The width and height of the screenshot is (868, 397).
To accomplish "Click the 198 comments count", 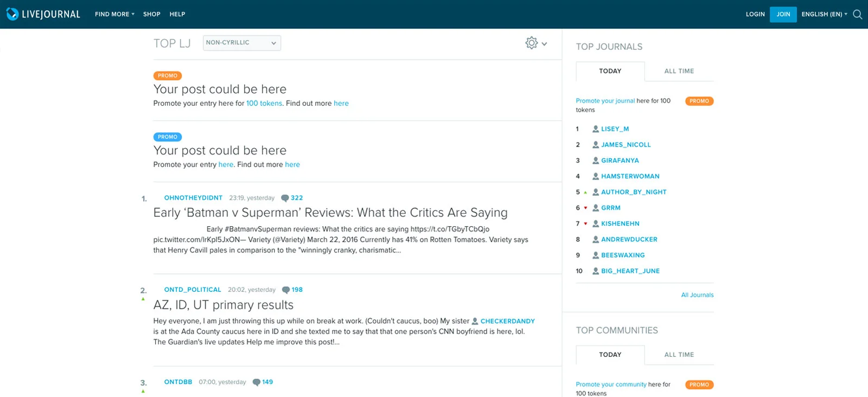I will pos(297,290).
